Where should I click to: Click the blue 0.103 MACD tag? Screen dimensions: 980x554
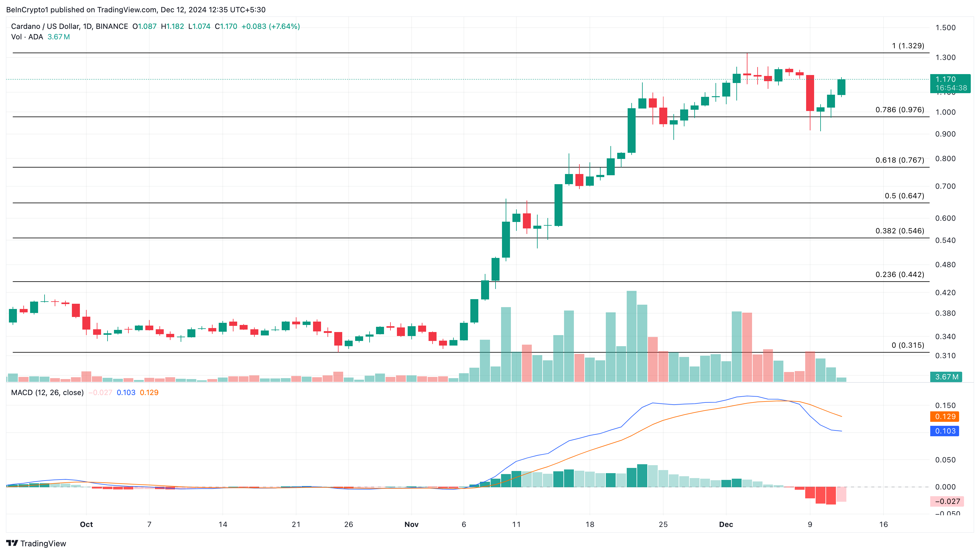945,431
